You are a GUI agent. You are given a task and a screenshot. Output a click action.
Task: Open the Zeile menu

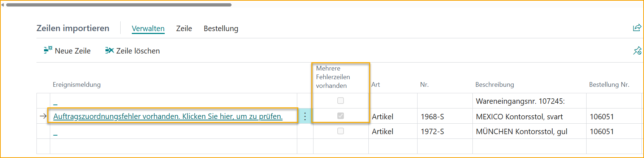point(184,29)
